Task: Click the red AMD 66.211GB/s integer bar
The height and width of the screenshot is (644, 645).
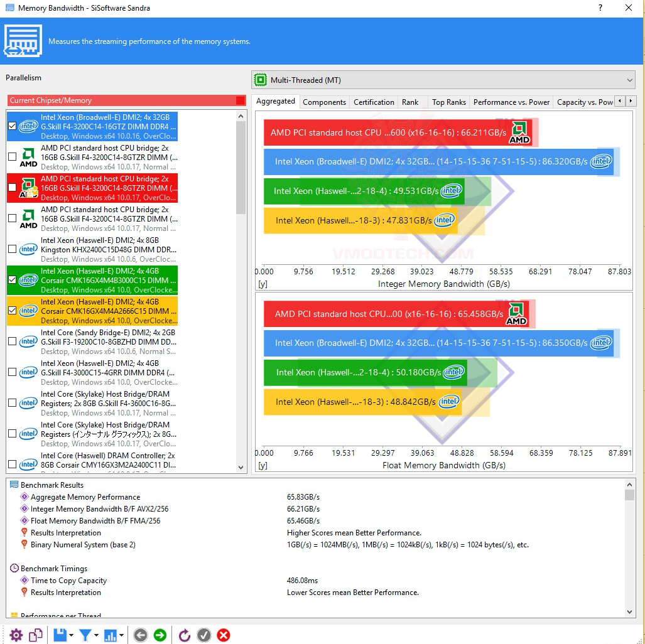Action: coord(398,132)
